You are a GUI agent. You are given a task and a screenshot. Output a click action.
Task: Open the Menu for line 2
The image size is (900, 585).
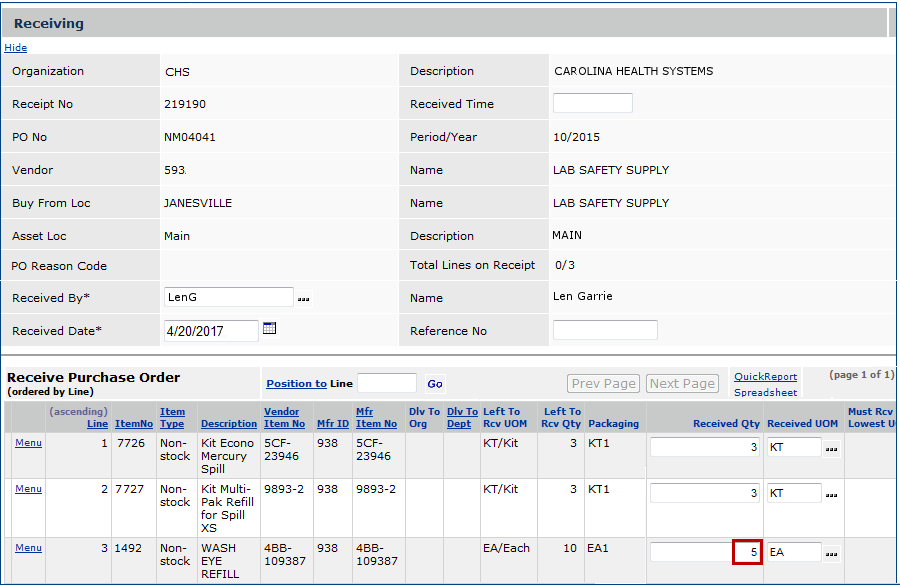[x=28, y=489]
